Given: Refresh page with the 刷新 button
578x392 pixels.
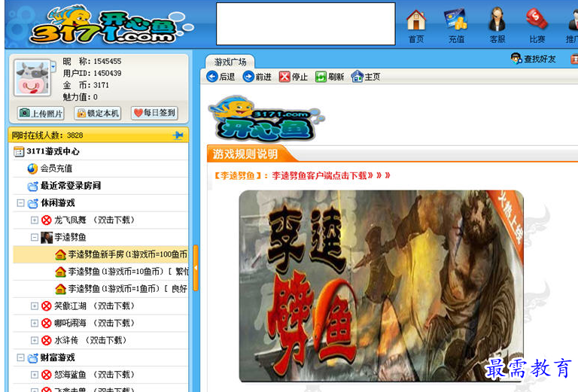Looking at the screenshot, I should coord(330,77).
